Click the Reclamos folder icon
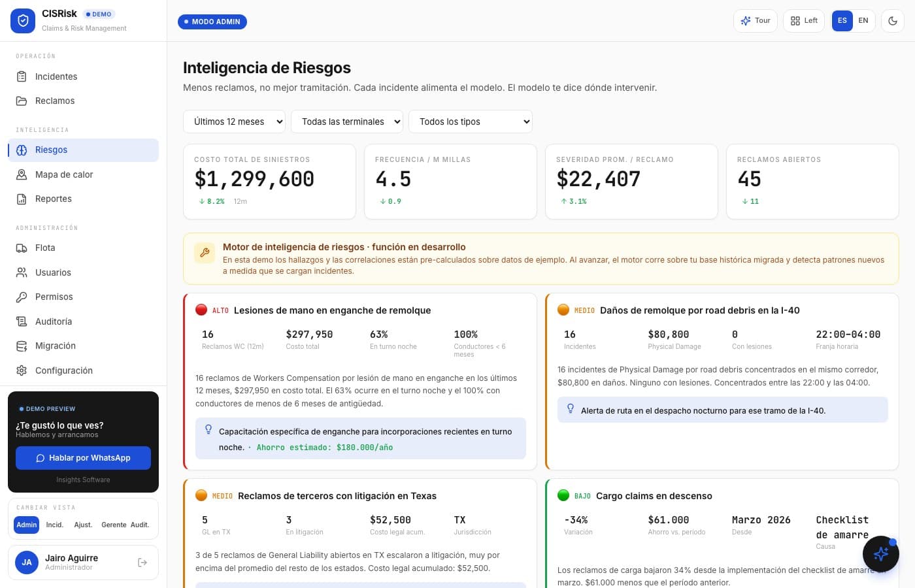 (22, 101)
